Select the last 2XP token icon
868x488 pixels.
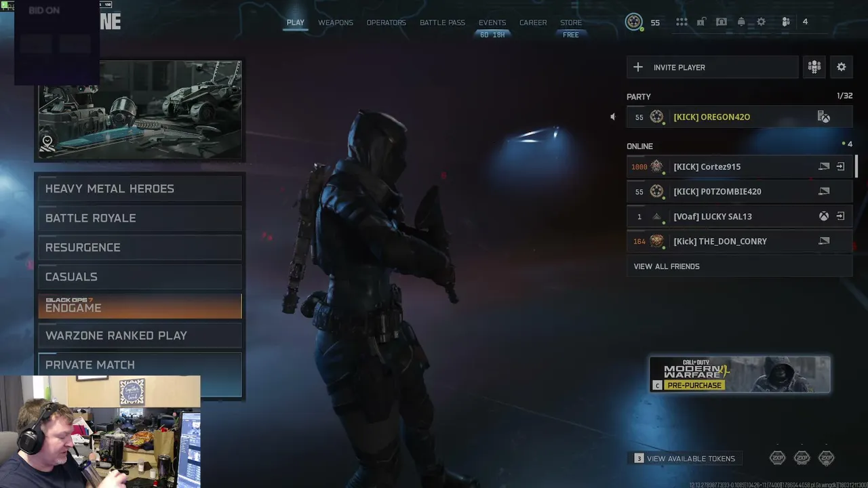pos(827,458)
